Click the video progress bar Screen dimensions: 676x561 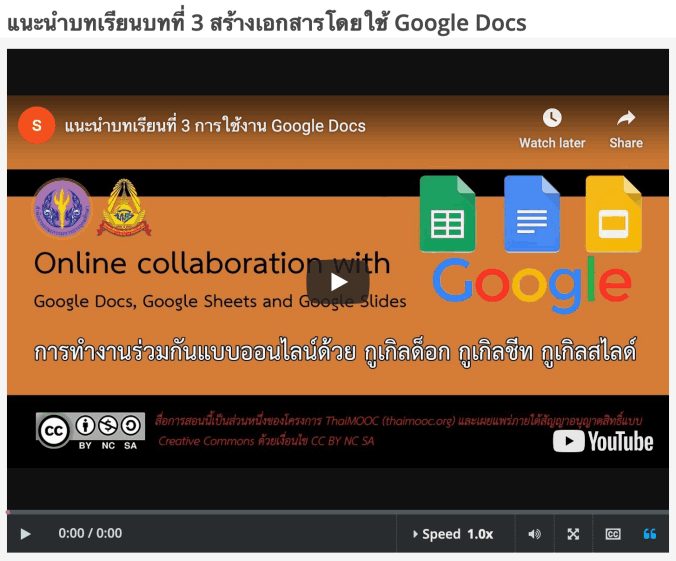(338, 512)
